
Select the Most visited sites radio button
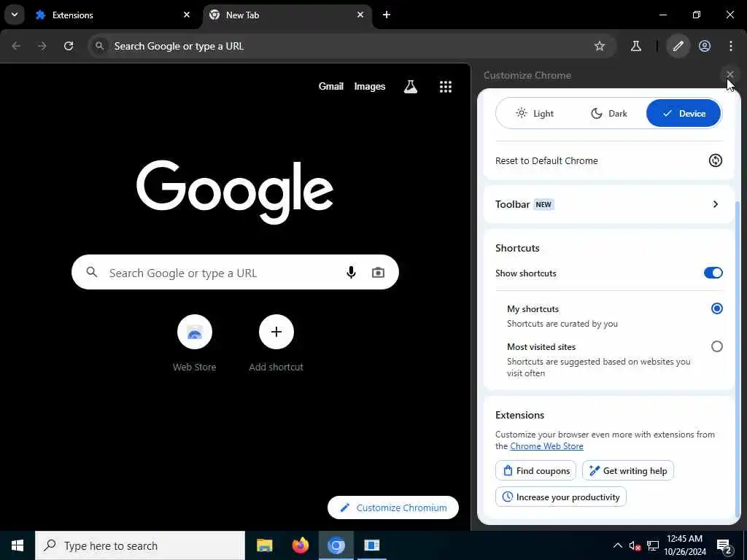[716, 346]
